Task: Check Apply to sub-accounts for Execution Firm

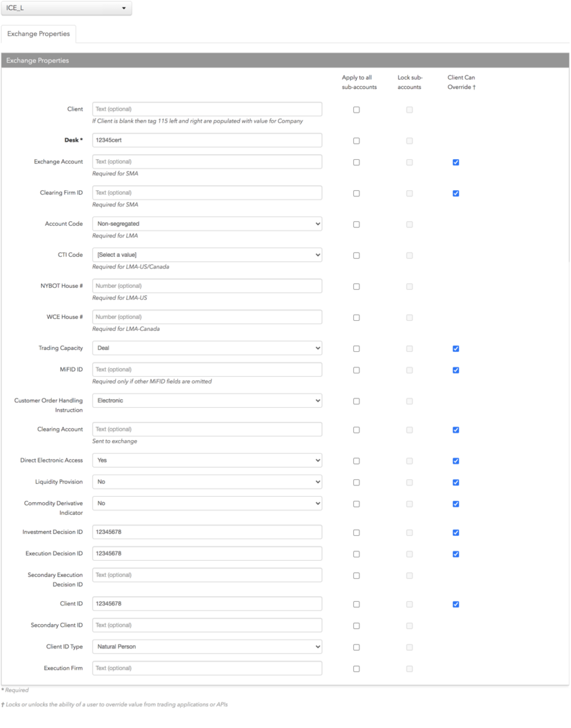Action: (x=357, y=669)
